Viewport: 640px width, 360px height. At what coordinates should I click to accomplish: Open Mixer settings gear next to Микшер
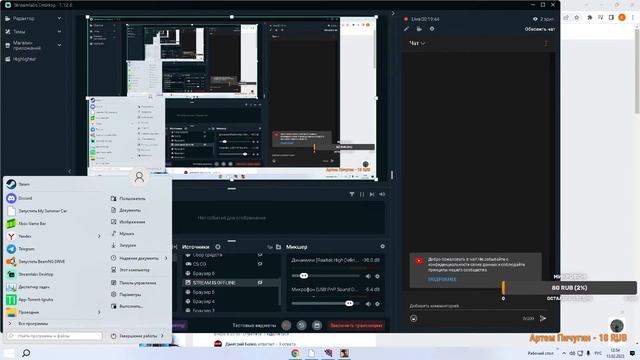click(382, 247)
